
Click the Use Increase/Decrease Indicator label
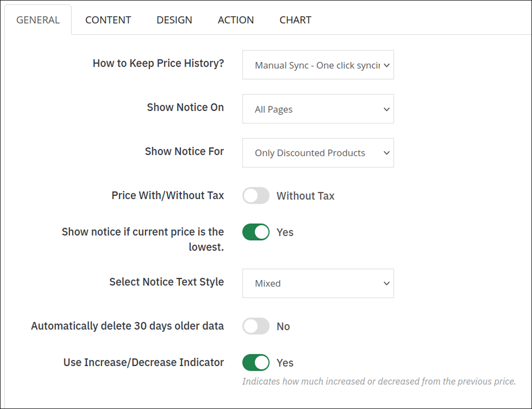tap(143, 362)
